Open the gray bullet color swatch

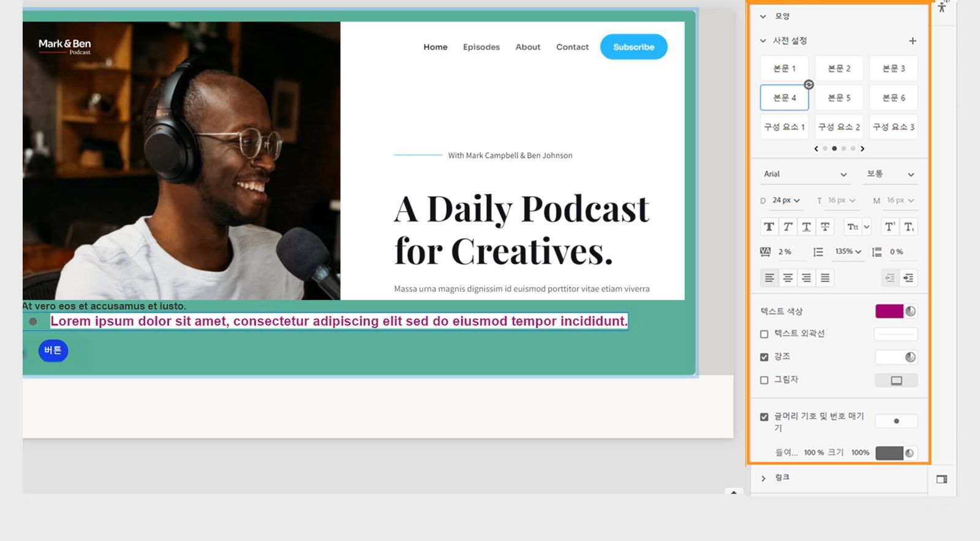click(889, 453)
